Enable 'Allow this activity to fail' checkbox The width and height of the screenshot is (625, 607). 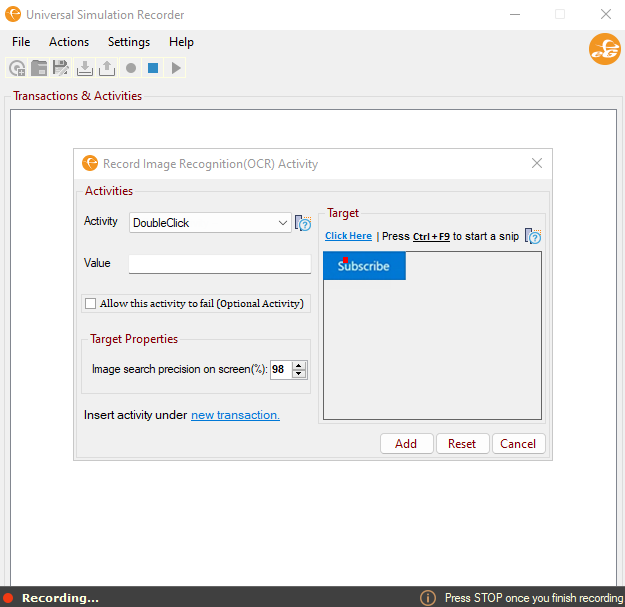(x=91, y=304)
